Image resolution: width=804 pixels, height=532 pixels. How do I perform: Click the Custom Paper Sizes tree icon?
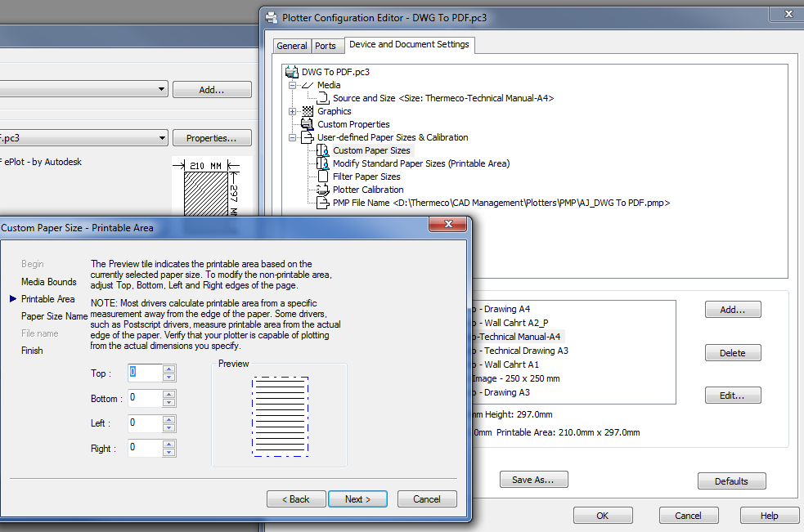[322, 150]
